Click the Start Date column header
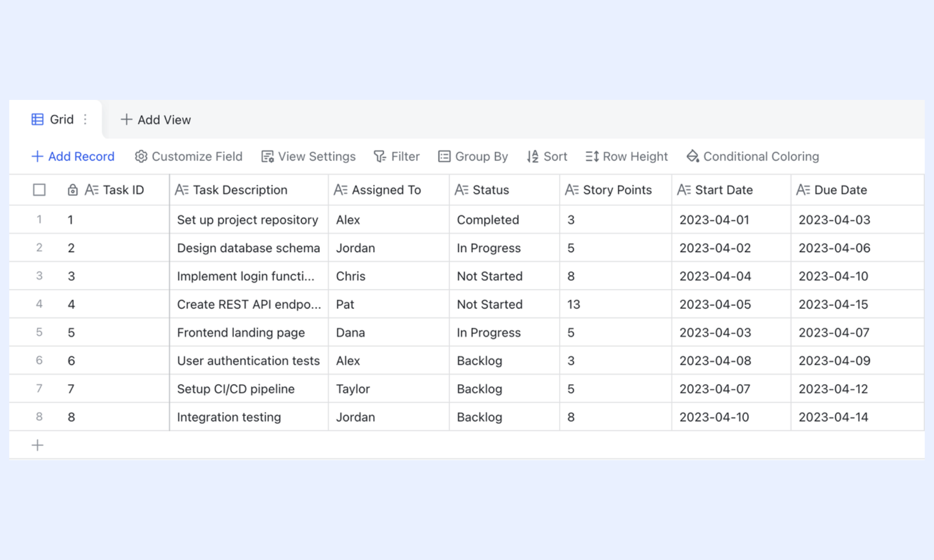 tap(731, 190)
